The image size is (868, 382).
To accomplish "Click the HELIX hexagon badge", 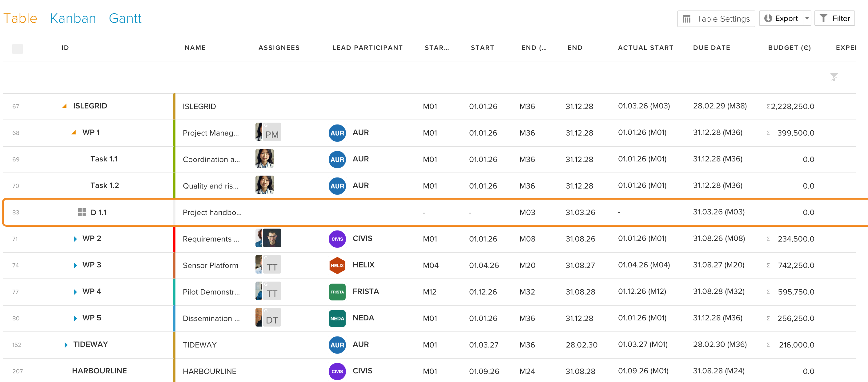I will coord(337,265).
